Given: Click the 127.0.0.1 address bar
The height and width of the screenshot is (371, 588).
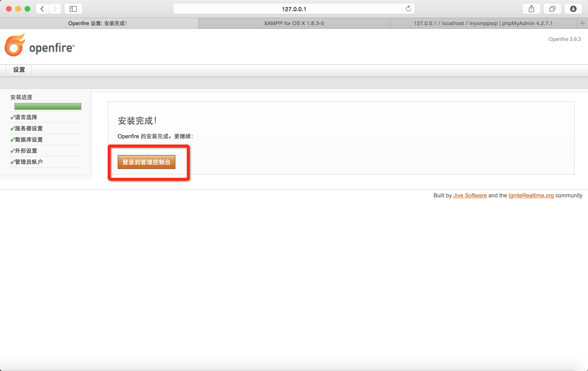Looking at the screenshot, I should [294, 9].
